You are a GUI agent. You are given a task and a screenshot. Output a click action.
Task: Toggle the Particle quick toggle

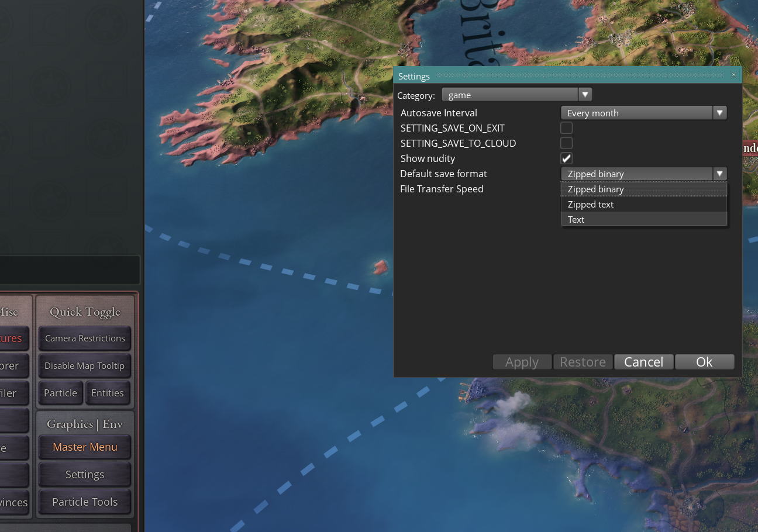pyautogui.click(x=60, y=393)
